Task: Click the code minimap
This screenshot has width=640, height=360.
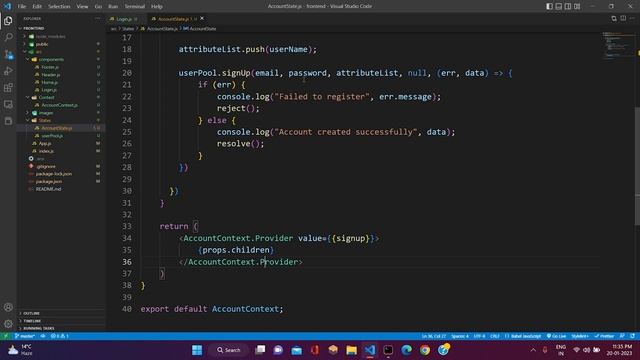Action: point(617,46)
